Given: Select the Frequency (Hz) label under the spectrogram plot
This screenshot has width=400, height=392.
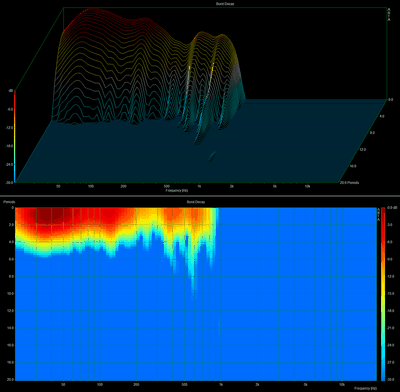Looking at the screenshot, I should [366, 388].
